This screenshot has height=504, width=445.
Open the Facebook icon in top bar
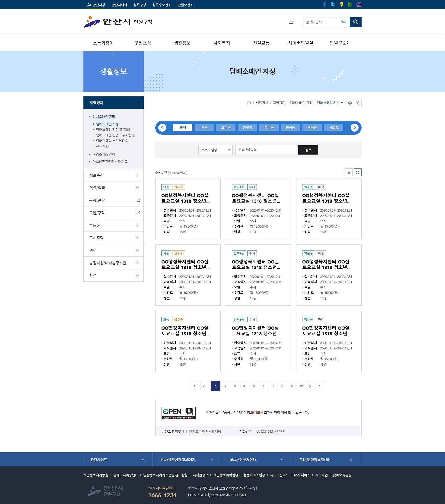[x=324, y=4]
